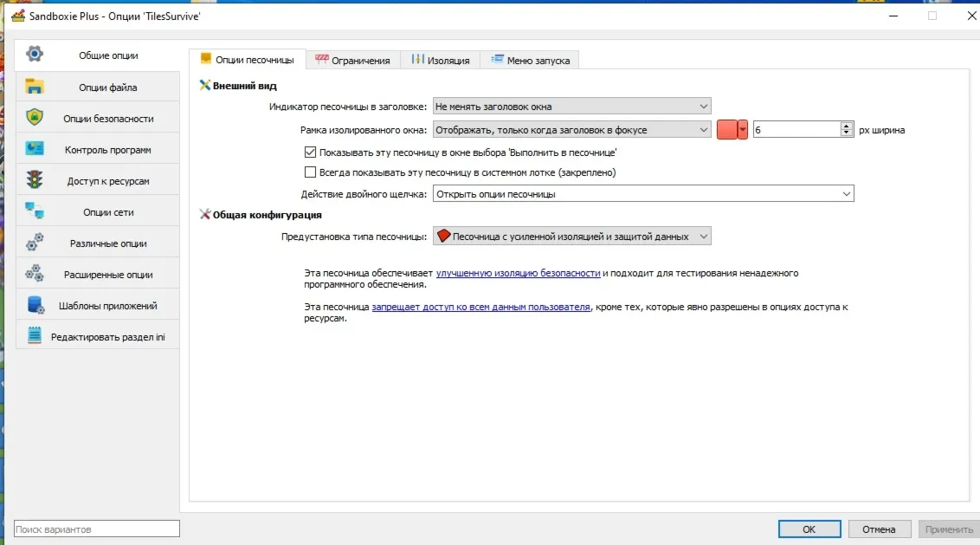Switch to the Меню запуска tab
Viewport: 980px width, 545px height.
click(530, 60)
